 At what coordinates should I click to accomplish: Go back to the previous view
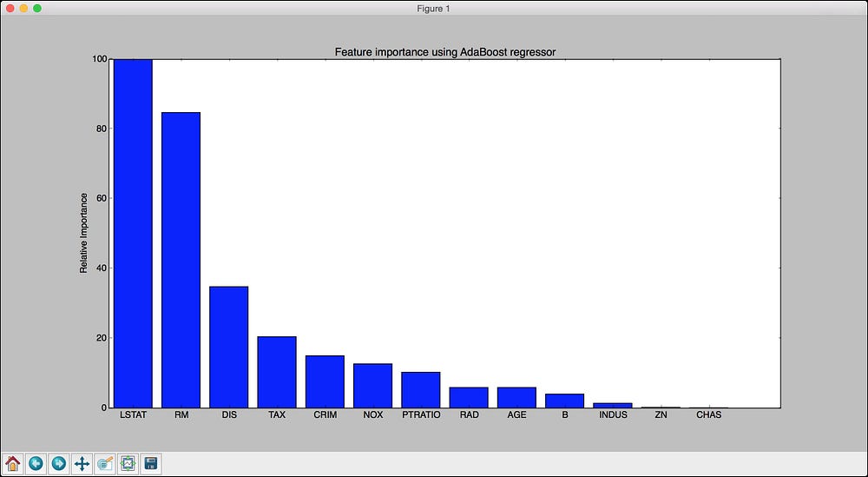click(x=36, y=463)
